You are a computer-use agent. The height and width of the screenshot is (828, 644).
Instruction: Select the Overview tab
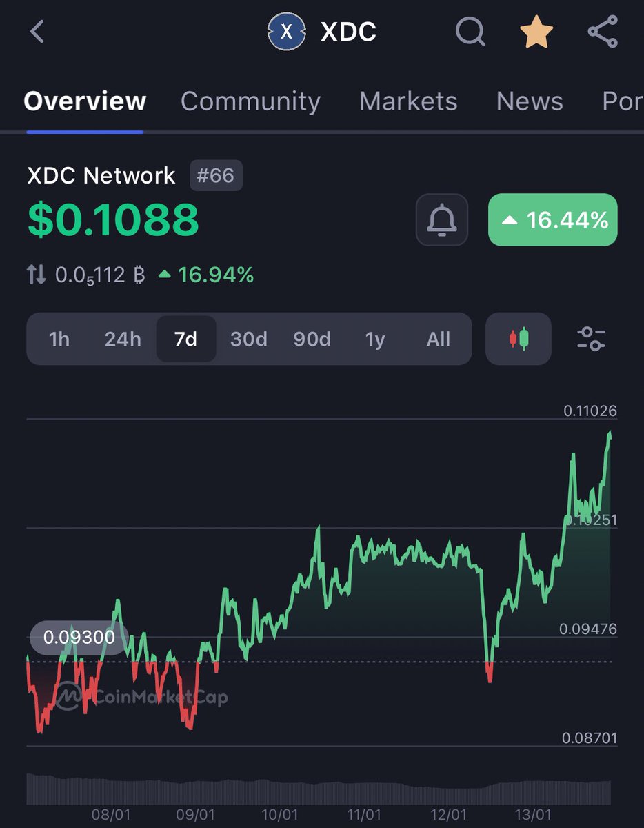pyautogui.click(x=85, y=101)
